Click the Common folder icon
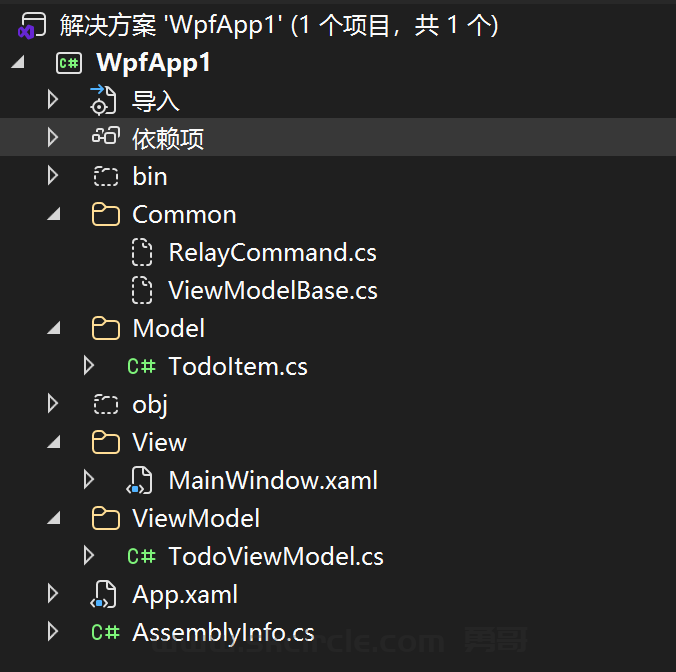The height and width of the screenshot is (672, 676). point(105,215)
